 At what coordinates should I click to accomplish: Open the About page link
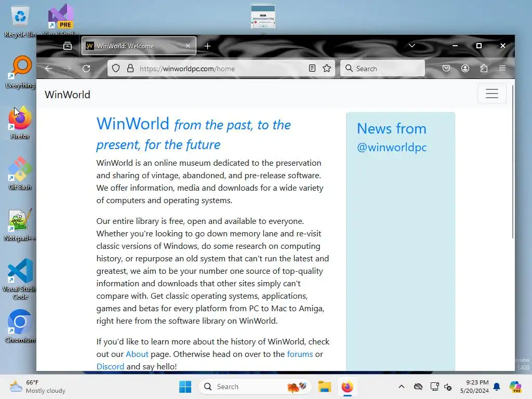[x=137, y=354]
